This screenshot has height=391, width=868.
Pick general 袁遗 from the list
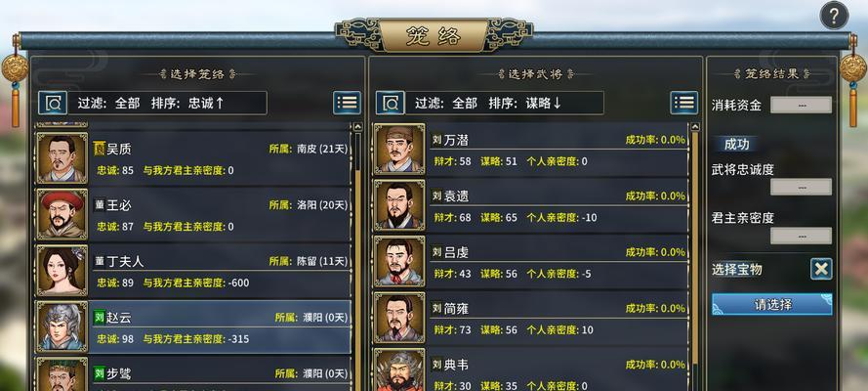click(x=531, y=205)
